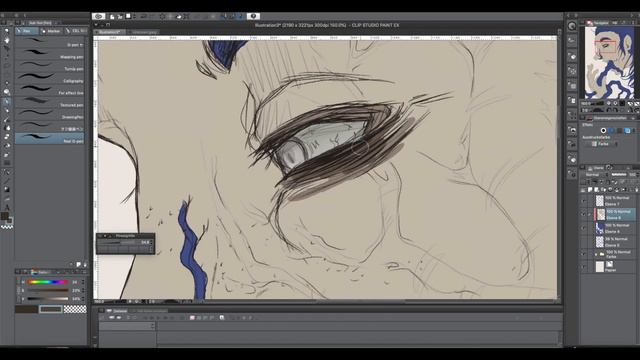Click the Navigator preview thumbnail
This screenshot has height=360, width=640.
point(609,63)
